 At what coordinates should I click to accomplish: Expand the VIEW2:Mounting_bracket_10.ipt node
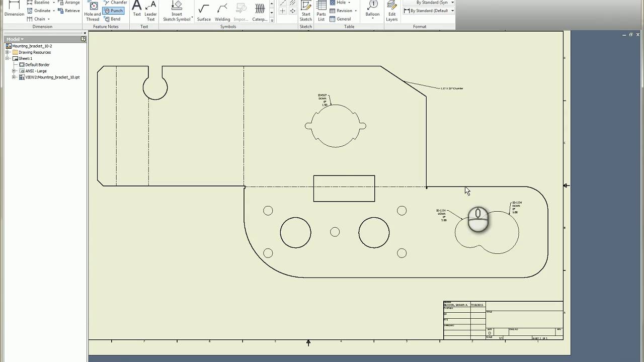click(14, 77)
